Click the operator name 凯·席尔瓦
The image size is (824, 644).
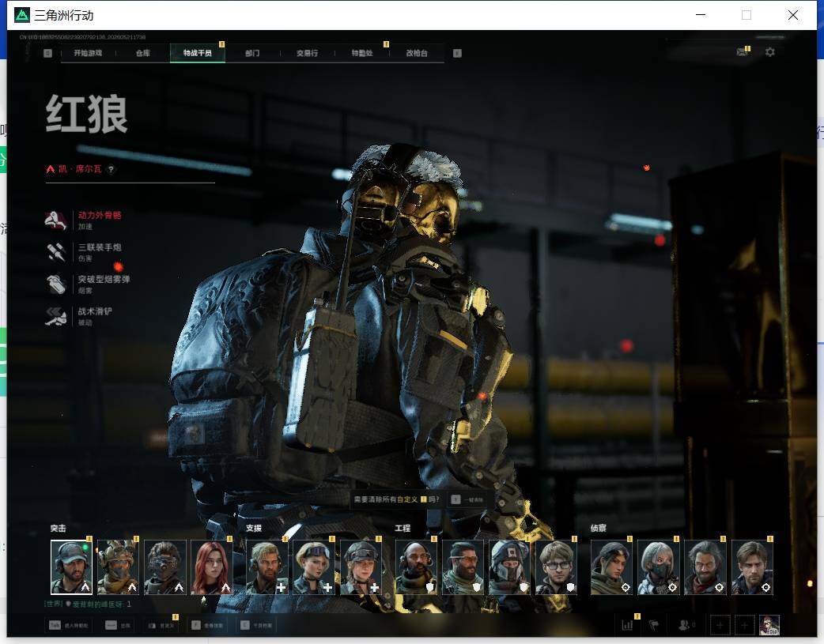click(x=80, y=169)
